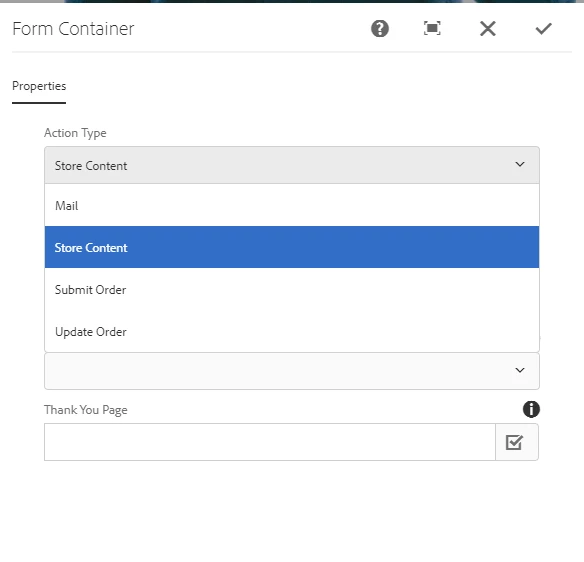The width and height of the screenshot is (584, 562).
Task: Click the Action Type select field showing Store Content
Action: (292, 165)
